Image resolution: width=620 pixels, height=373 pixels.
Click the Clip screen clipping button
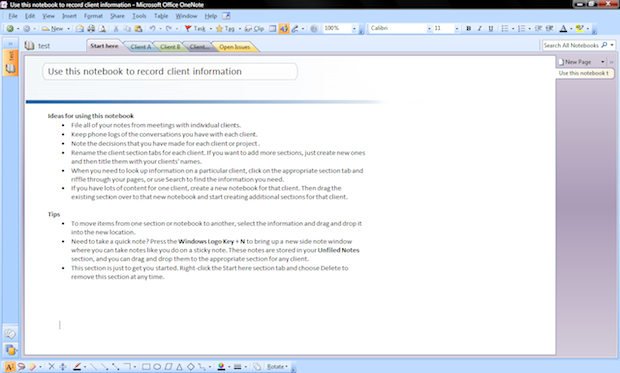255,28
